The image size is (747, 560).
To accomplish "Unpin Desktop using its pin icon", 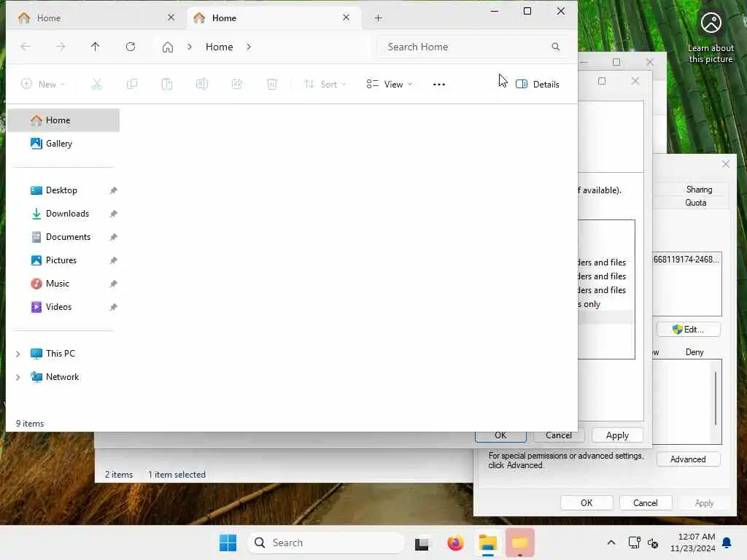I will [113, 190].
